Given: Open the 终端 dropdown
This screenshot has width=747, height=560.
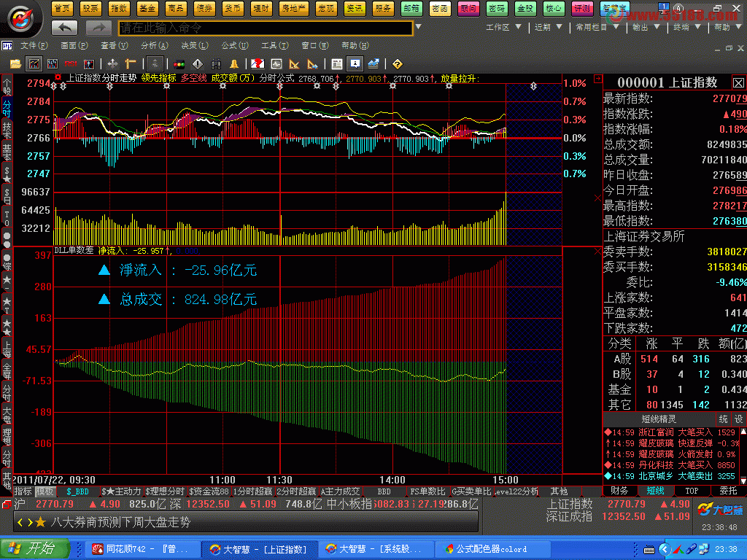Looking at the screenshot, I should 686,27.
